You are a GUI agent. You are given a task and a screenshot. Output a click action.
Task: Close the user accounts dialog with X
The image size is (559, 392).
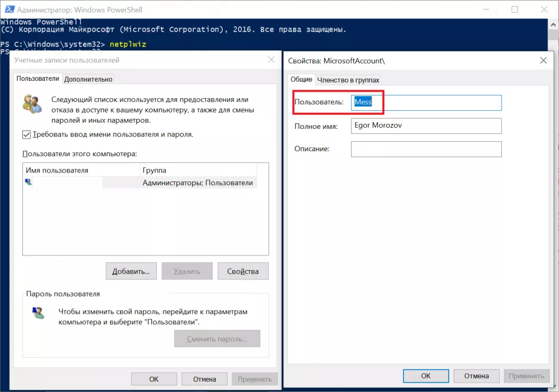(x=271, y=60)
